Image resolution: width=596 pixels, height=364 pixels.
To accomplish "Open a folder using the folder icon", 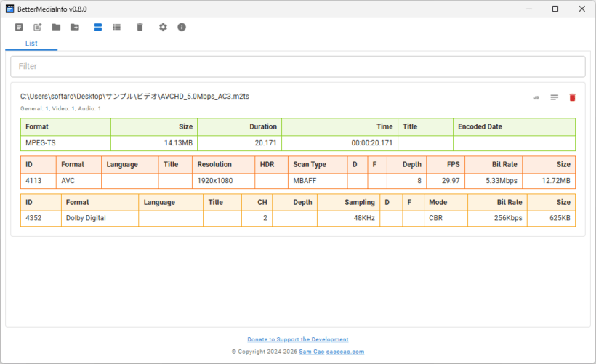I will point(56,27).
